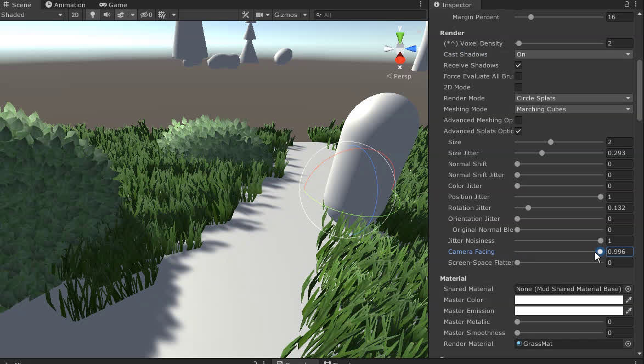Open object picker for Shared Material
This screenshot has height=364, width=644.
point(628,289)
